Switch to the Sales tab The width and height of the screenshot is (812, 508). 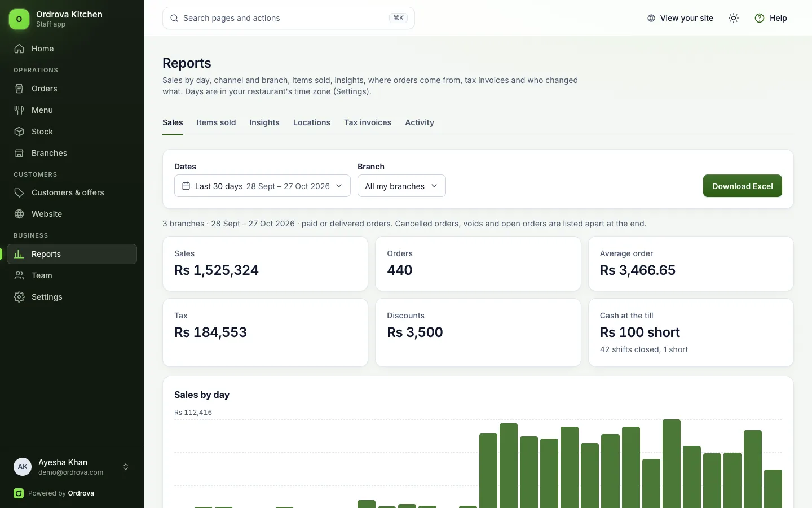pos(173,122)
